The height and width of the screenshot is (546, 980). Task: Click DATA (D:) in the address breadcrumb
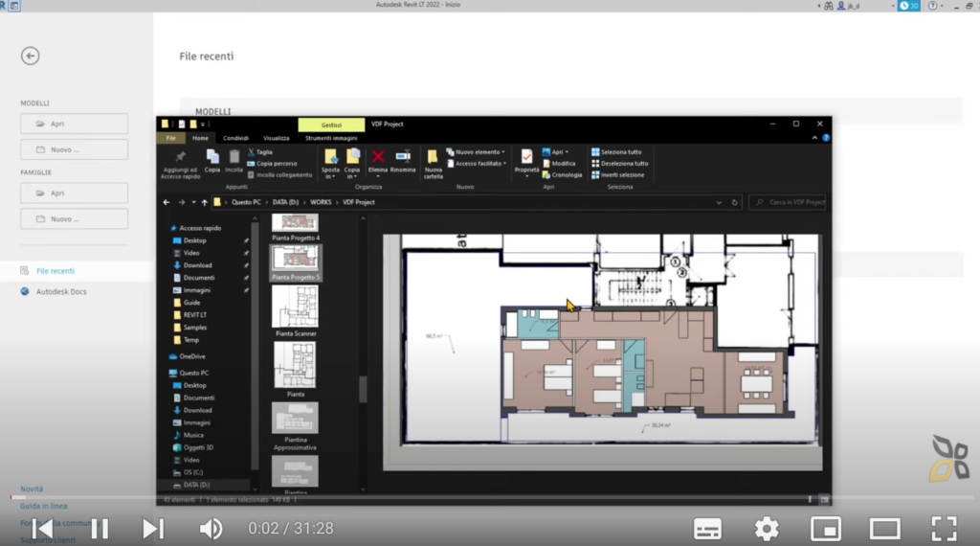[285, 202]
